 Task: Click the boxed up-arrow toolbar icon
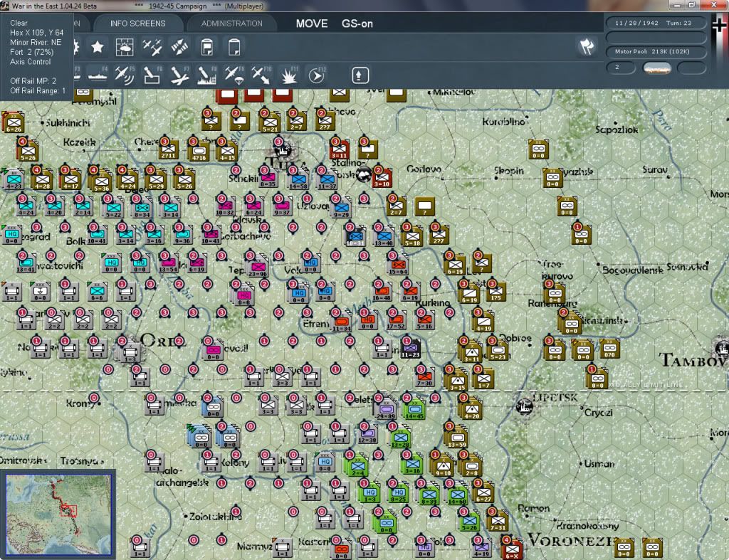[360, 75]
